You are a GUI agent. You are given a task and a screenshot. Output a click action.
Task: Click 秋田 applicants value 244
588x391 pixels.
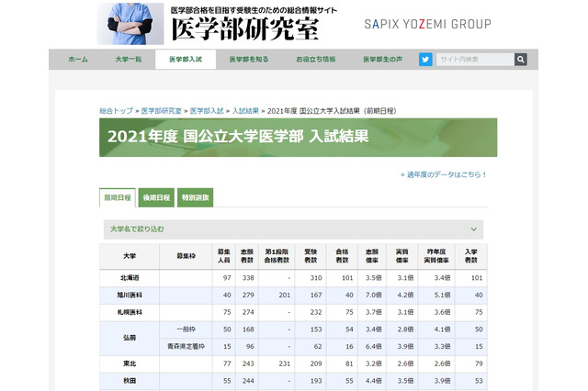click(x=248, y=381)
